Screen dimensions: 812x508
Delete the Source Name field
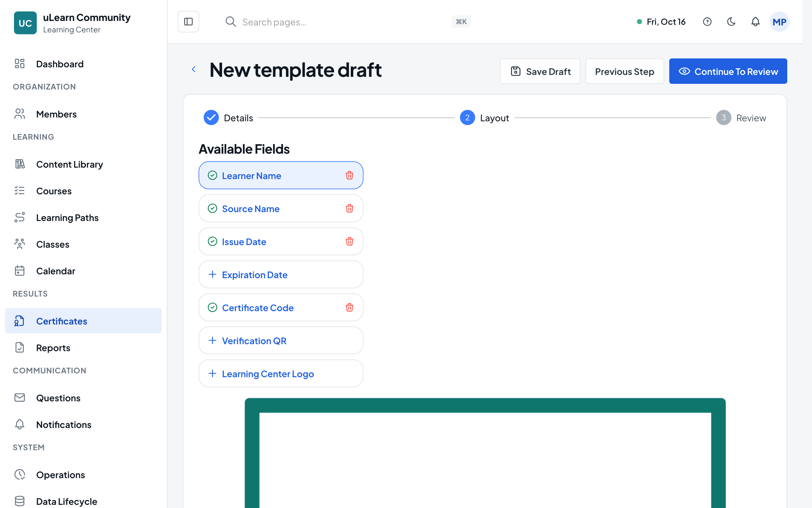[349, 208]
